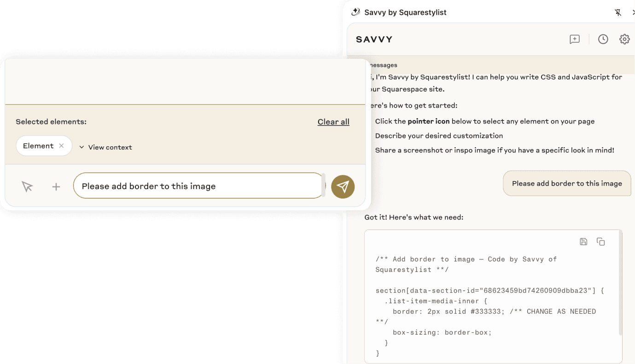Click the Savvy logo icon
Screen dimensions: 635x364
(x=355, y=12)
